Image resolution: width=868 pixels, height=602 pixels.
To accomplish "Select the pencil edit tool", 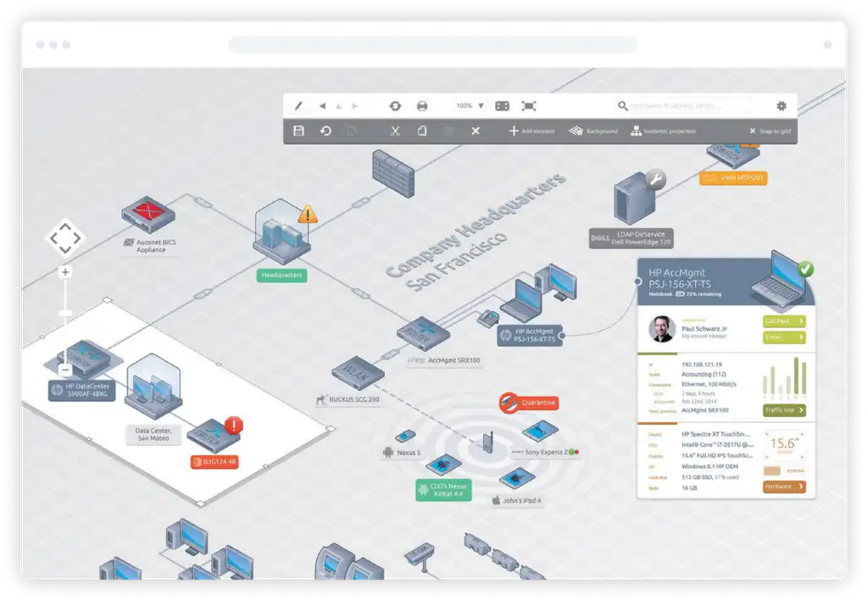I will 298,106.
